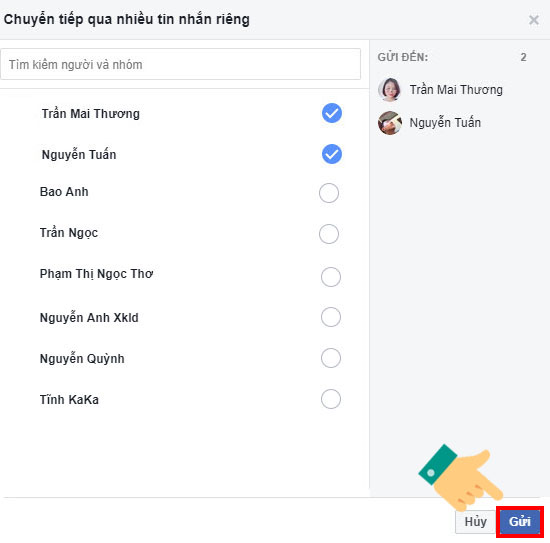
Task: Uncheck Trần Mai Thương recipient
Action: click(331, 113)
